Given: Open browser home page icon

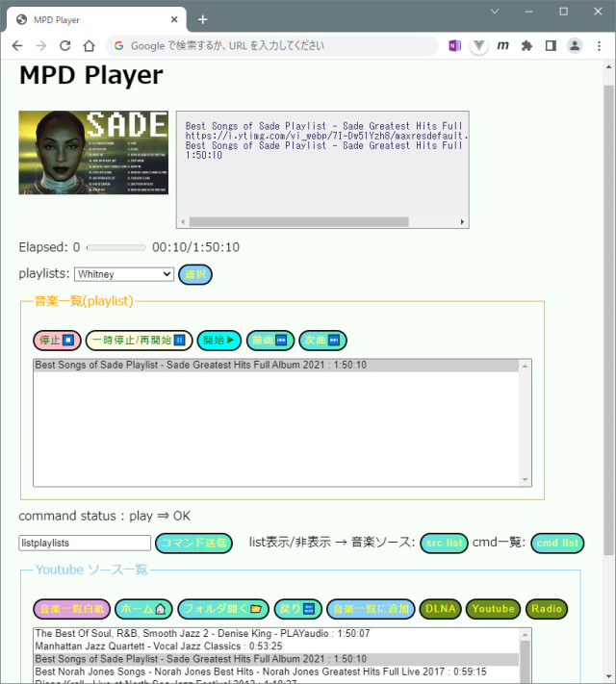Looking at the screenshot, I should coord(90,46).
